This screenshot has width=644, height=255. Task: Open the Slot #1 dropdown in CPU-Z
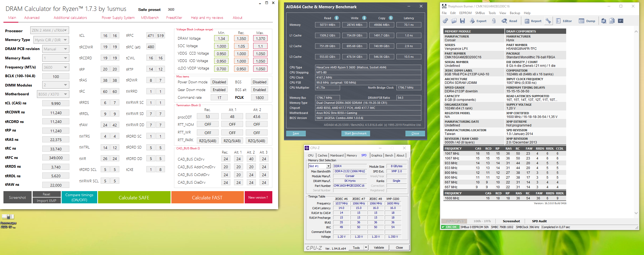coord(319,166)
